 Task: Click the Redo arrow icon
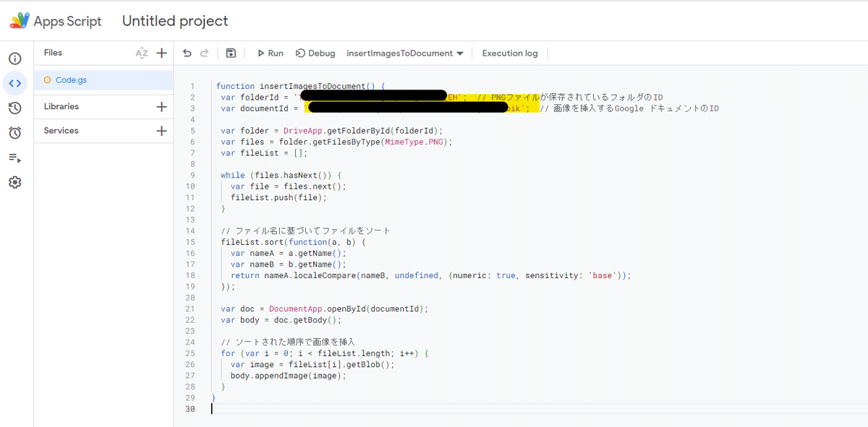204,53
